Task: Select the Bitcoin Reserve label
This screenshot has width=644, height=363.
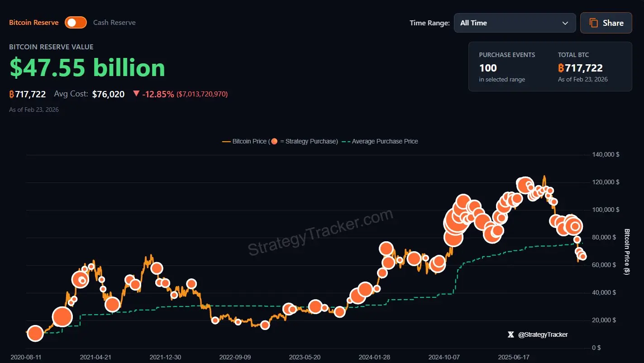Action: coord(34,23)
